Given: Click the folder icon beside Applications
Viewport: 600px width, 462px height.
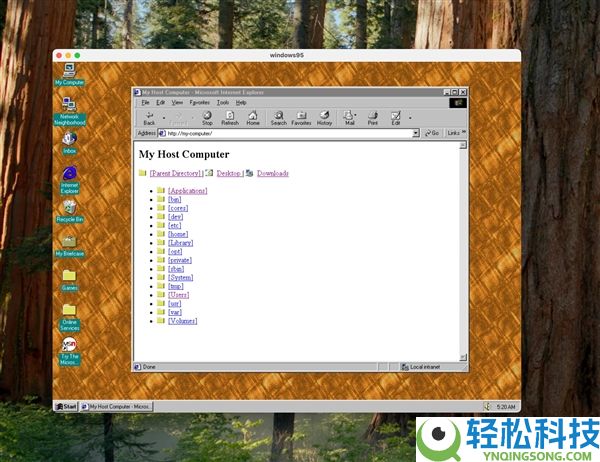Looking at the screenshot, I should coord(161,190).
